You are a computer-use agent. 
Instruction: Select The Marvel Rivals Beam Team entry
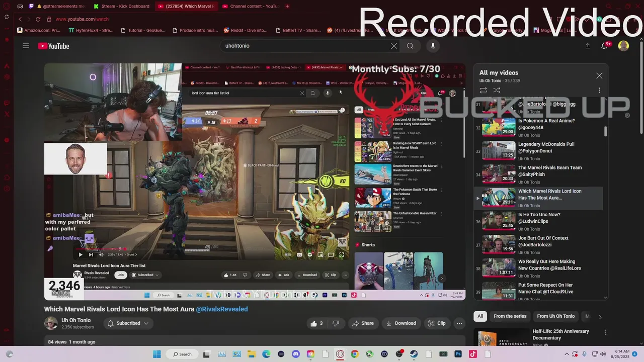(x=538, y=173)
